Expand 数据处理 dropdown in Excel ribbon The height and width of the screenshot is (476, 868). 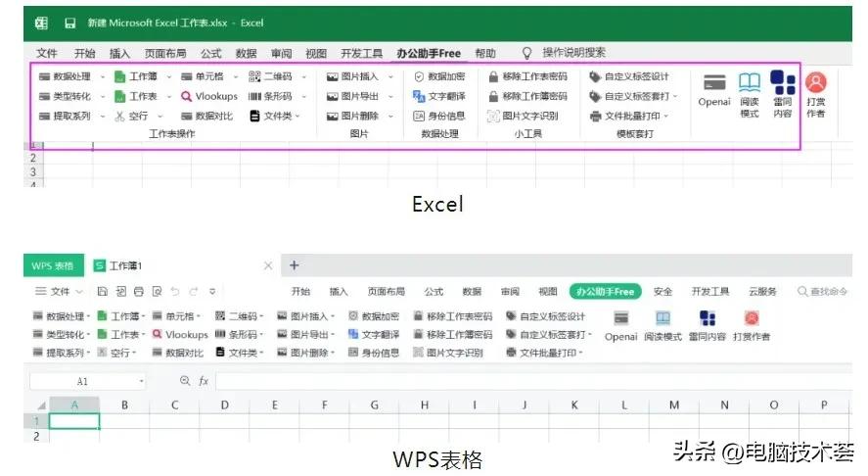click(x=103, y=77)
